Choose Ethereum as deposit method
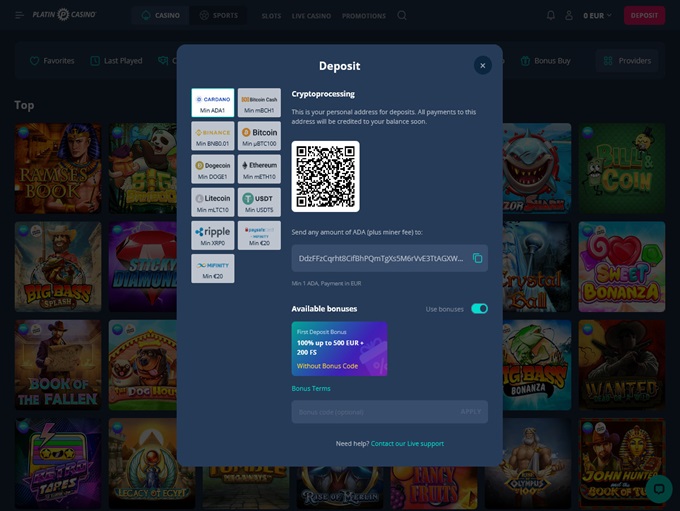Image resolution: width=680 pixels, height=511 pixels. (x=259, y=168)
